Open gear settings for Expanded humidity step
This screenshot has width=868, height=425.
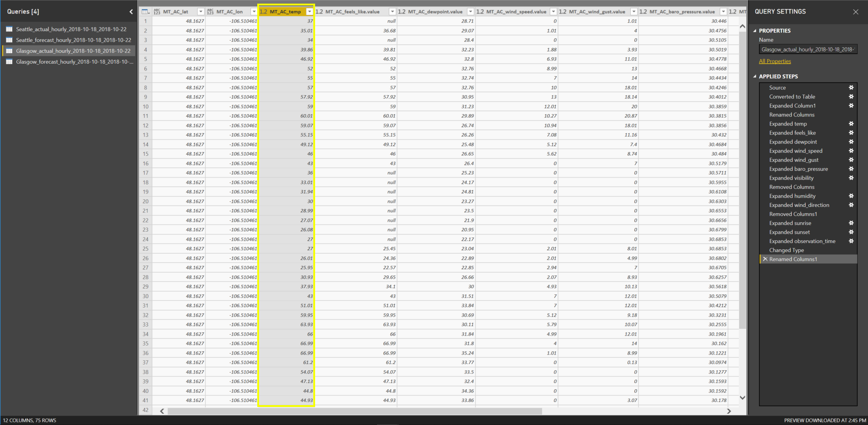click(x=851, y=196)
